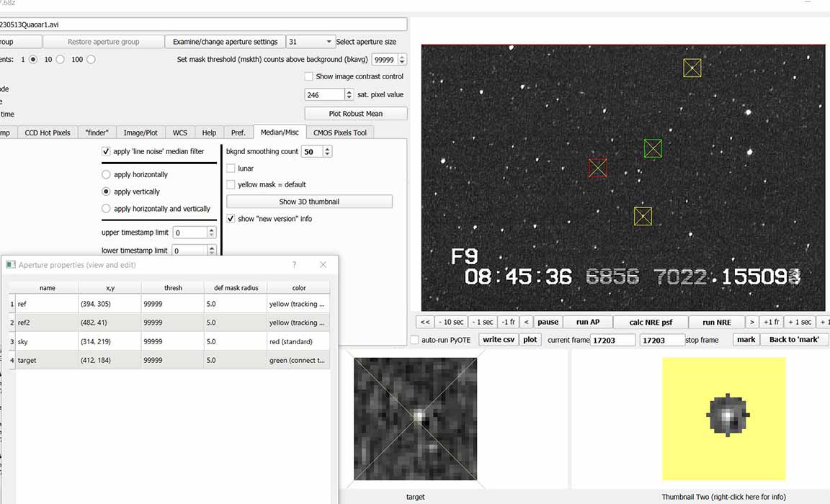
Task: Select apply horizontally and vertically option
Action: click(106, 208)
